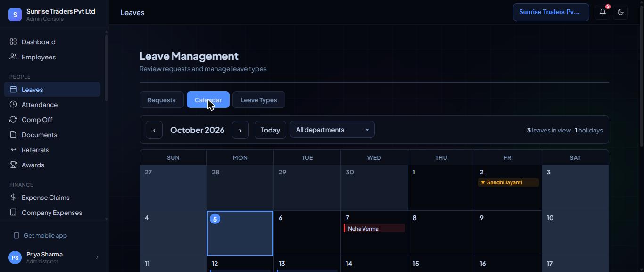
Task: Click the Employees people icon
Action: pos(13,57)
